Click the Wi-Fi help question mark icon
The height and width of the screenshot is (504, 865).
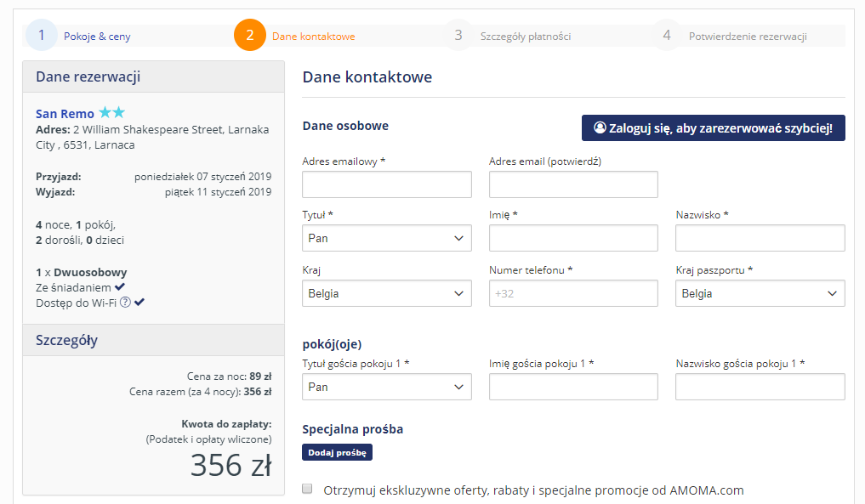coord(125,303)
